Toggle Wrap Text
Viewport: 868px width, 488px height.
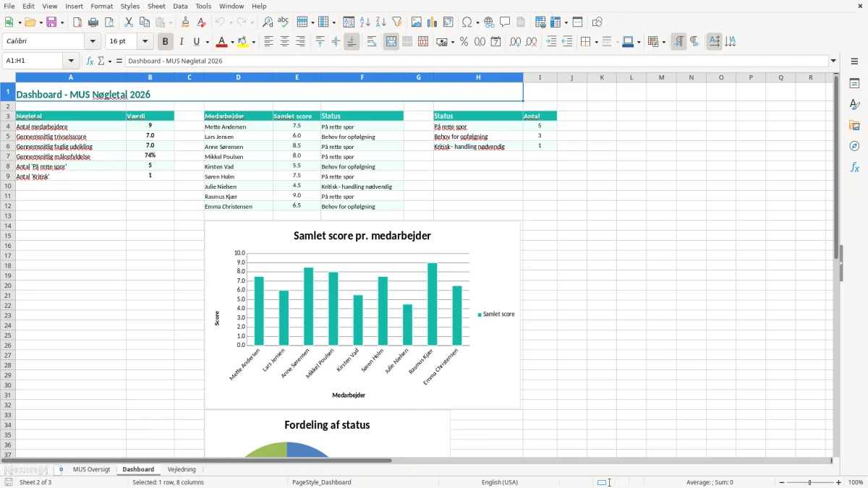click(372, 42)
